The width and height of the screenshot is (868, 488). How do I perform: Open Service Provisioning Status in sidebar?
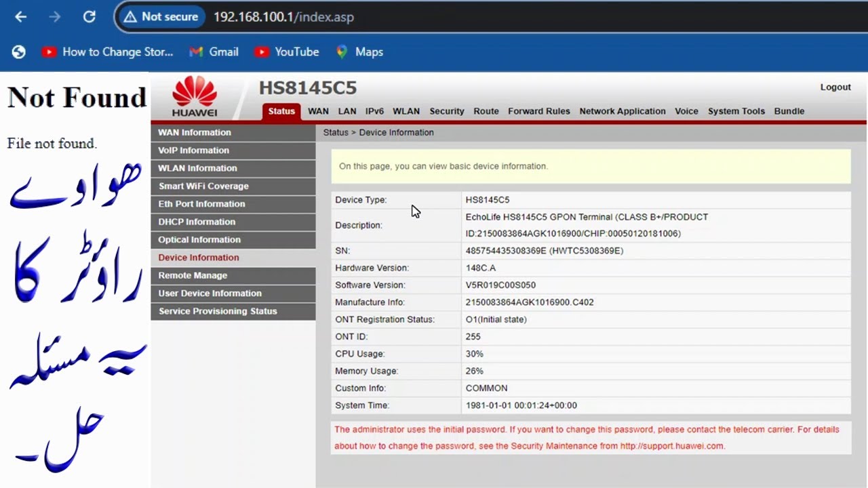coord(233,311)
